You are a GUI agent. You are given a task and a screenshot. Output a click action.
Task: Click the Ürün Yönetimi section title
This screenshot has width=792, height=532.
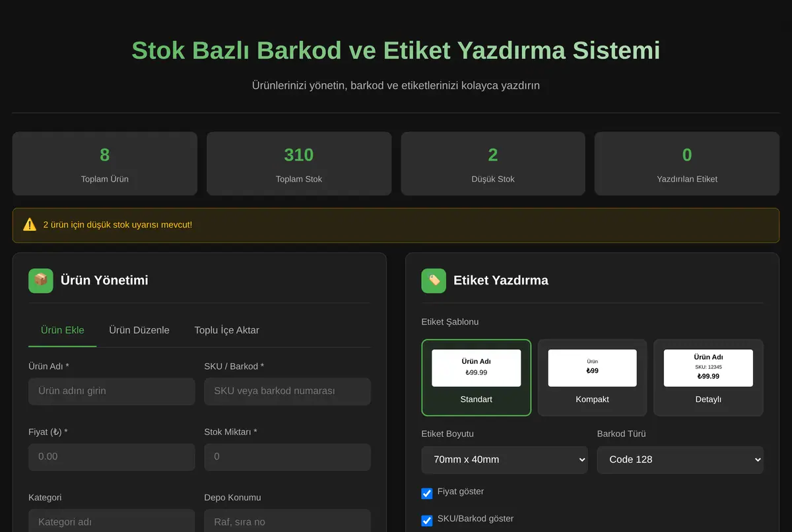tap(104, 281)
